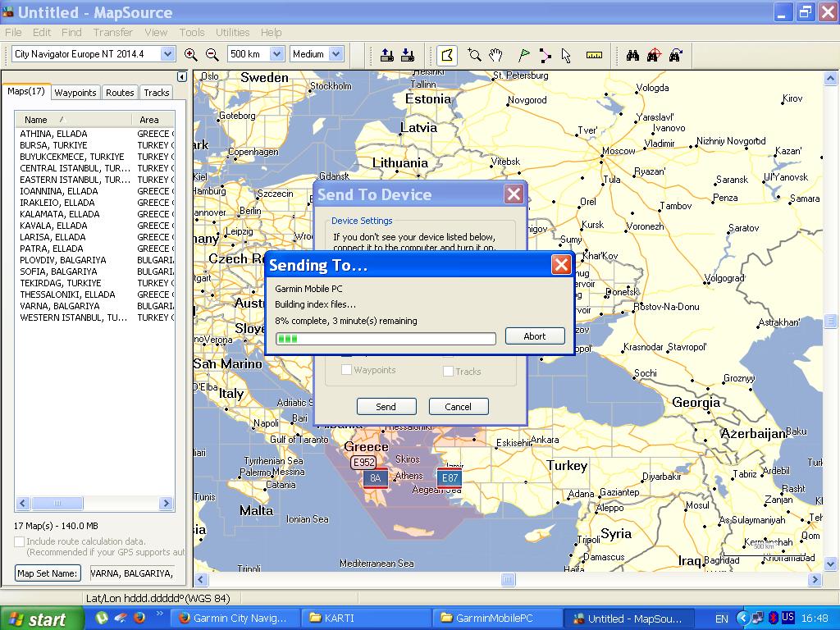Select the Route tool
Screen dimensions: 840x630
[546, 55]
